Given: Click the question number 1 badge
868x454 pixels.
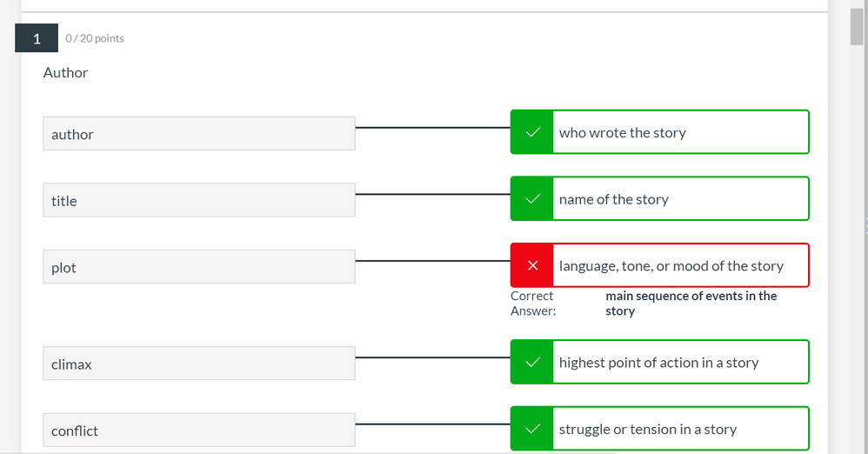Looking at the screenshot, I should coord(37,38).
